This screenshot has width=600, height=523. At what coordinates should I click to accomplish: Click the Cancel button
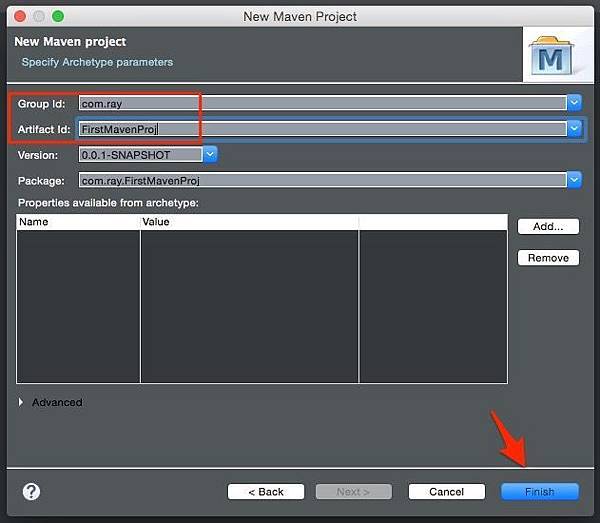click(x=447, y=492)
